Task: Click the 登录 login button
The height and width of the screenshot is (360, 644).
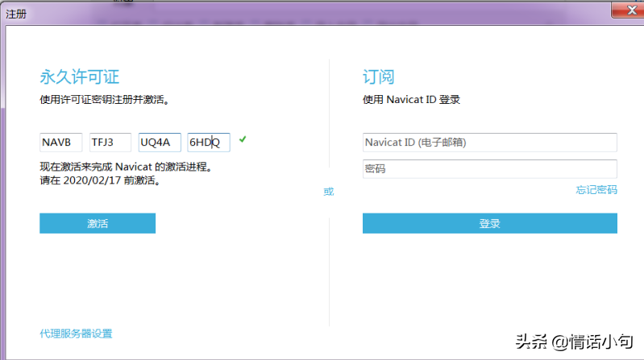Action: click(489, 223)
